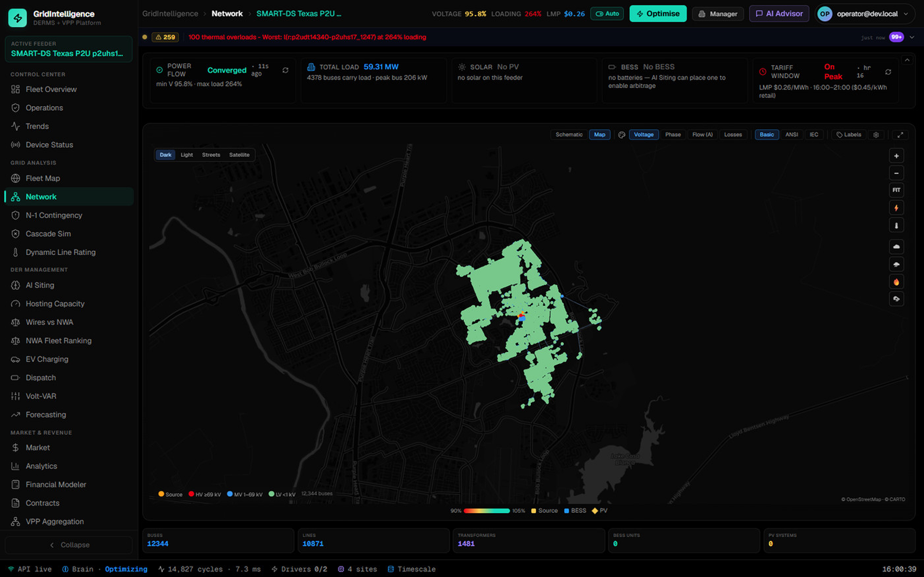
Task: Select the Losses coloring mode
Action: click(x=733, y=135)
